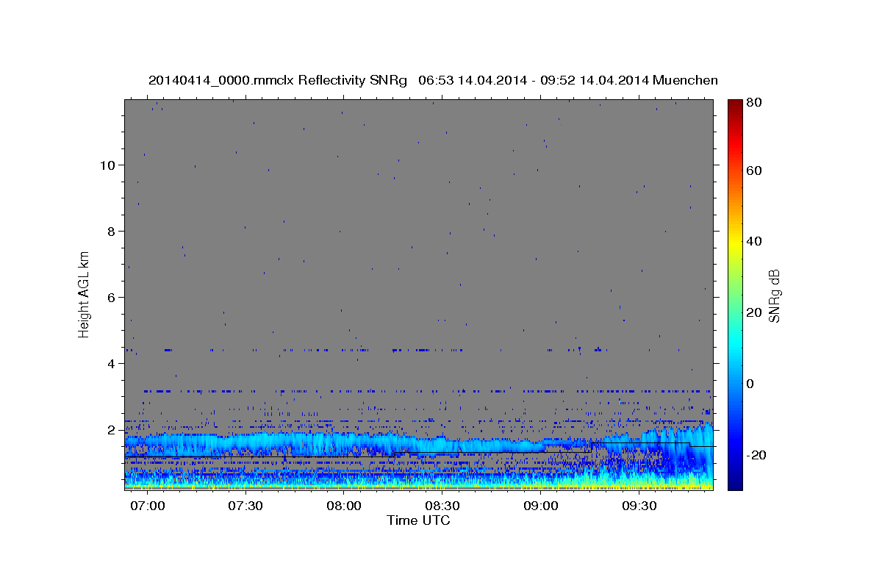The image size is (882, 588).
Task: Click the 07:00 time tick label
Action: (x=148, y=506)
